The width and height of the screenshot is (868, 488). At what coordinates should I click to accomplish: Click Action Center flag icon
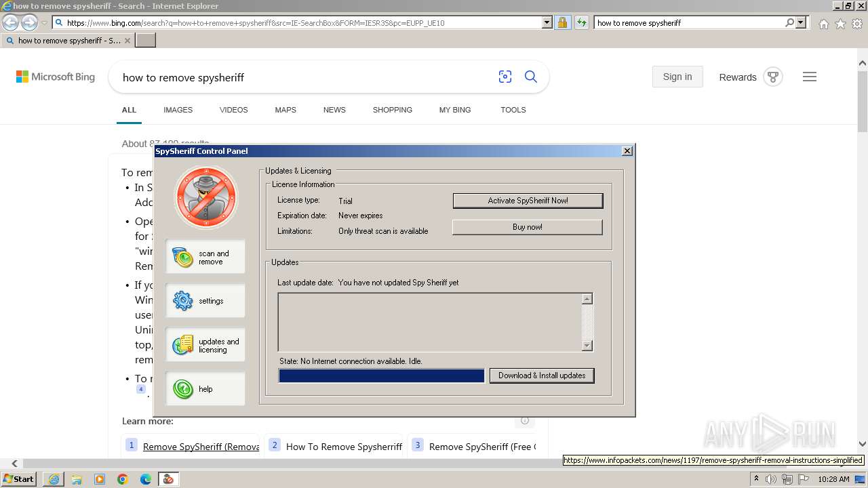coord(804,479)
